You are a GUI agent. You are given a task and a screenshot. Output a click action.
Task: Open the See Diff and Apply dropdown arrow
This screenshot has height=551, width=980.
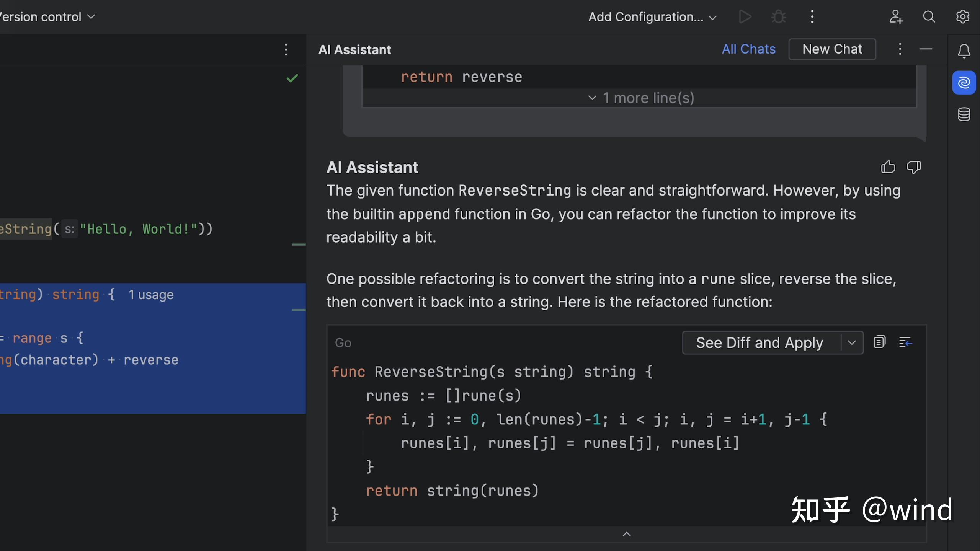tap(852, 342)
